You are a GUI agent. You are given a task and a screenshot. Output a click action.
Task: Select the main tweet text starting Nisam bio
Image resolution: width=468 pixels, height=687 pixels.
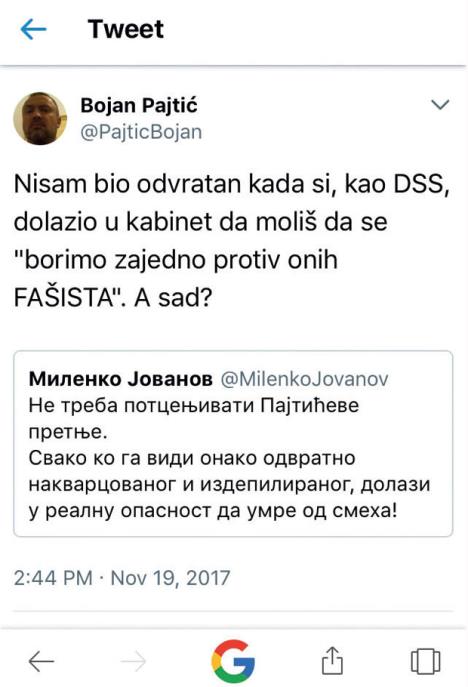232,241
